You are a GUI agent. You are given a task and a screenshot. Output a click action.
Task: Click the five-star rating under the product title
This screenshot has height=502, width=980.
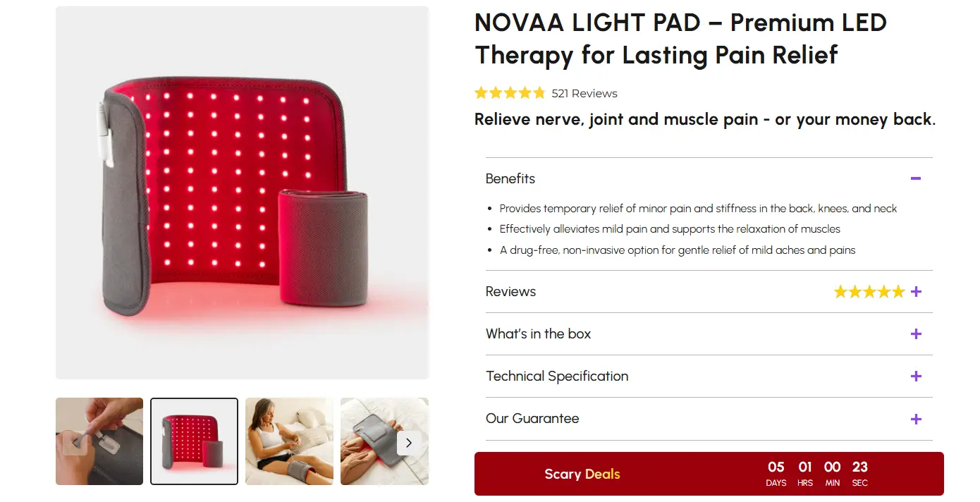[509, 92]
